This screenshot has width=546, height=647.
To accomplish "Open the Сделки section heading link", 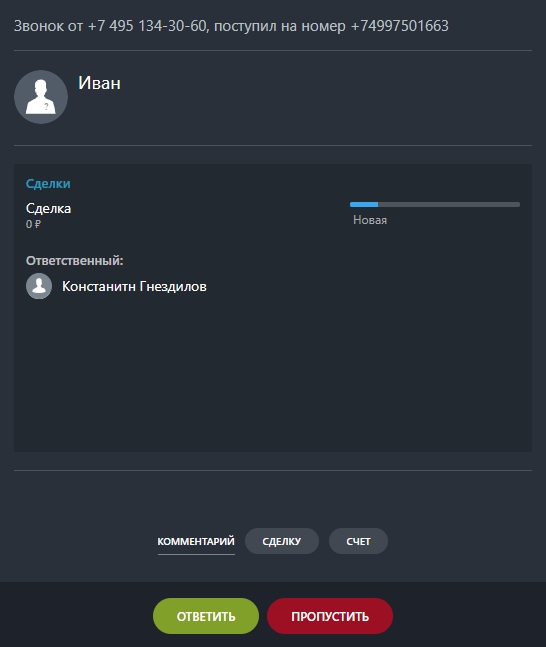I will point(48,184).
